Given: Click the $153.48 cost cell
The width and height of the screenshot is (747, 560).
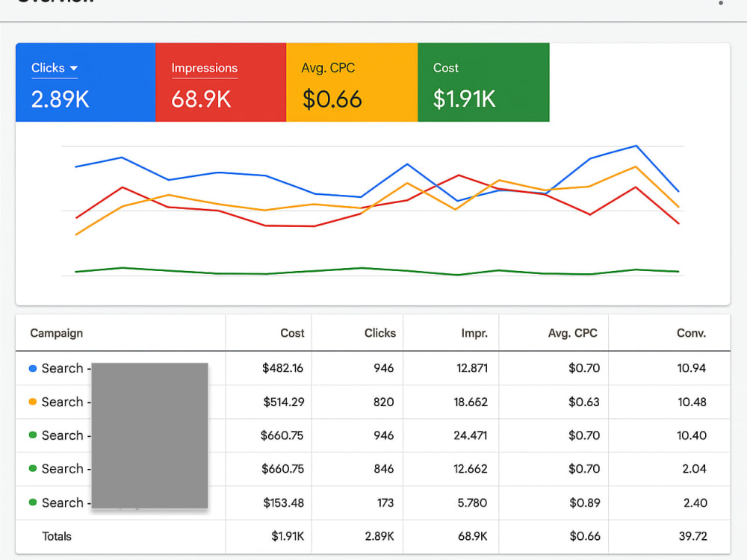Looking at the screenshot, I should (283, 503).
